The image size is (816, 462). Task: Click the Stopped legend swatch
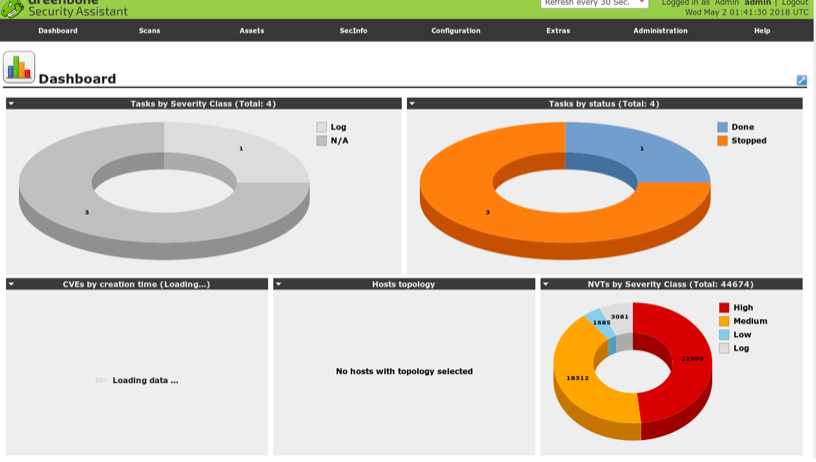[x=722, y=140]
